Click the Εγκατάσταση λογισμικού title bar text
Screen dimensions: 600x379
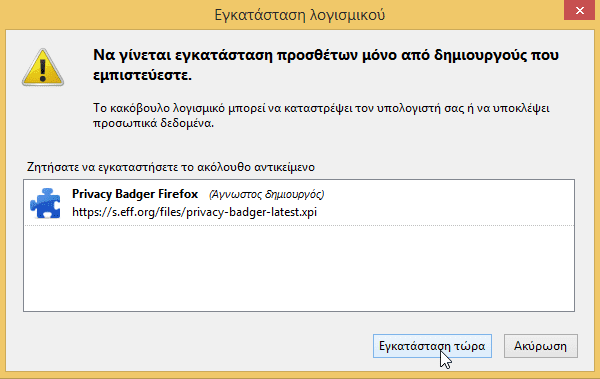300,15
